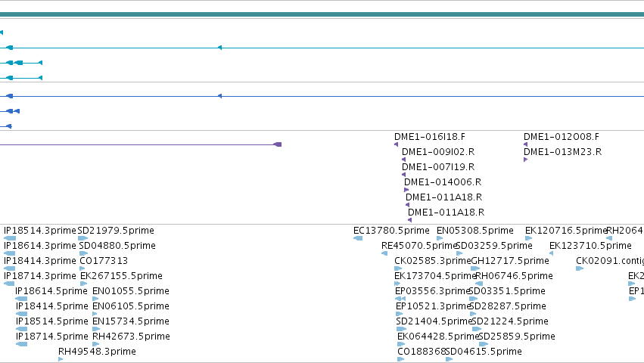The width and height of the screenshot is (644, 363).
Task: Select the CK02091.contig EST glyph
Action: [580, 268]
